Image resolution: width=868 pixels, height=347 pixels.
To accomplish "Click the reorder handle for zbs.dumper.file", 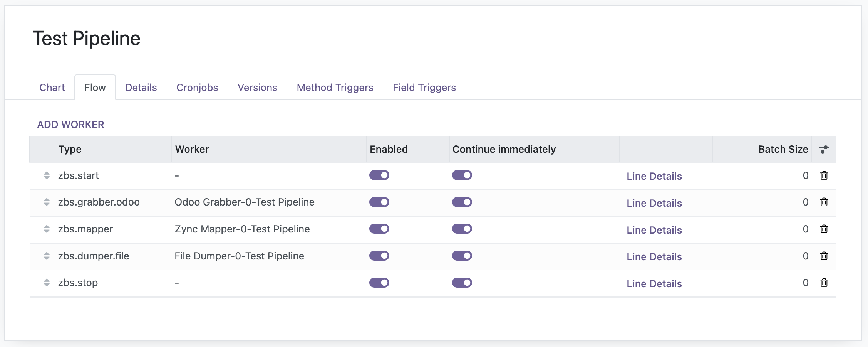I will pyautogui.click(x=47, y=256).
